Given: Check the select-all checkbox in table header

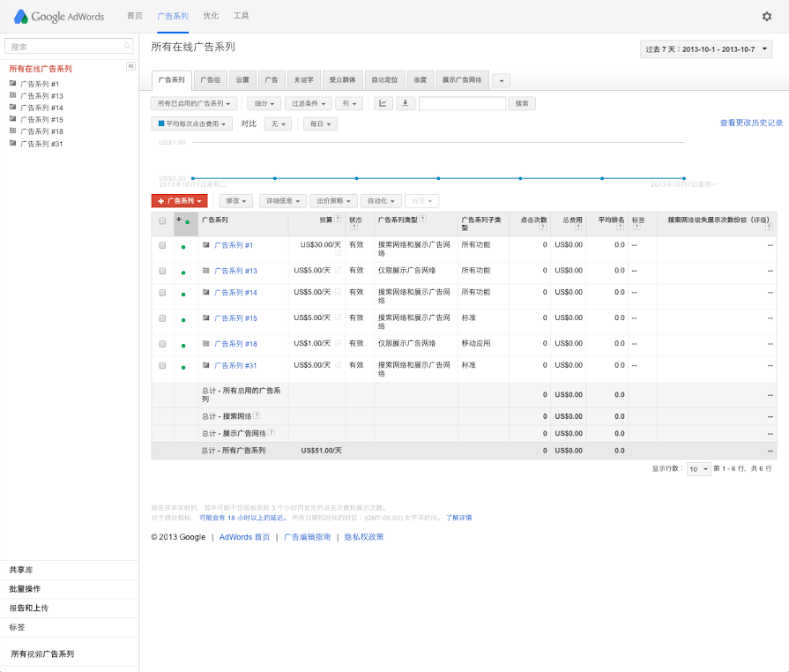Looking at the screenshot, I should 162,221.
